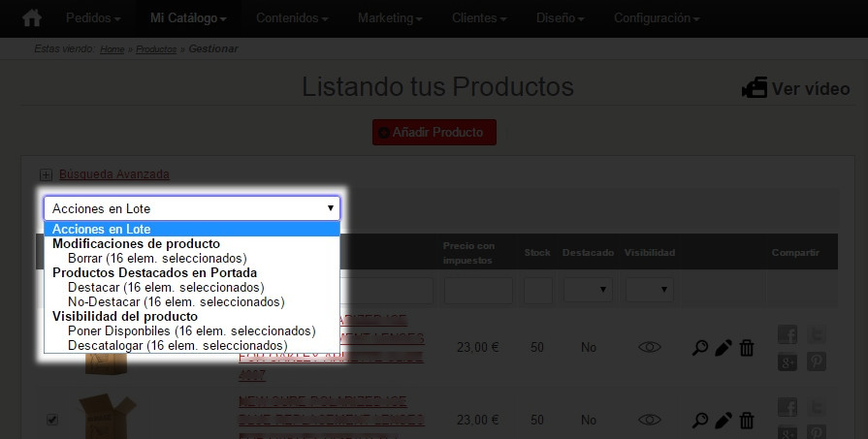Toggle visibility eye of second product row
The height and width of the screenshot is (439, 868).
[650, 421]
